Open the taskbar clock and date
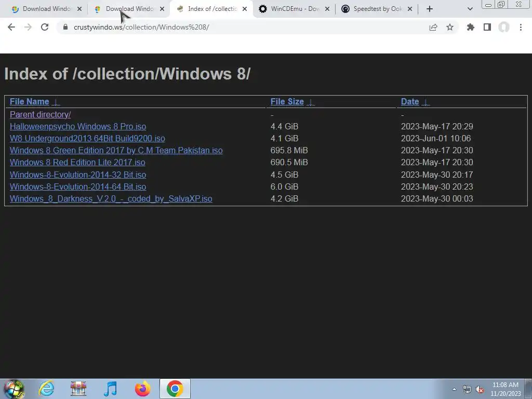This screenshot has height=399, width=532. click(505, 389)
